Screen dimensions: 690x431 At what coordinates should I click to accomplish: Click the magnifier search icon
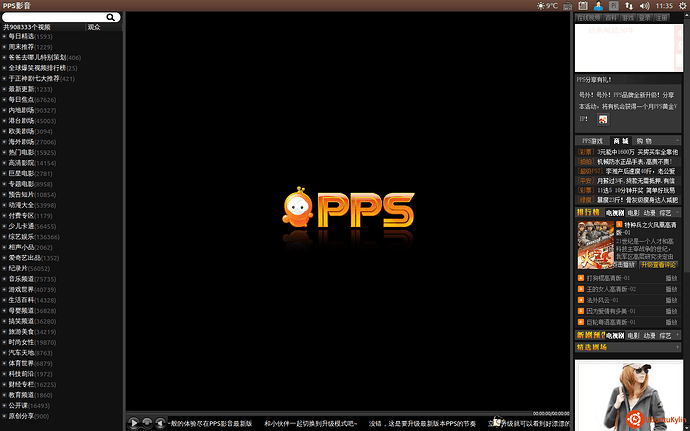[110, 17]
